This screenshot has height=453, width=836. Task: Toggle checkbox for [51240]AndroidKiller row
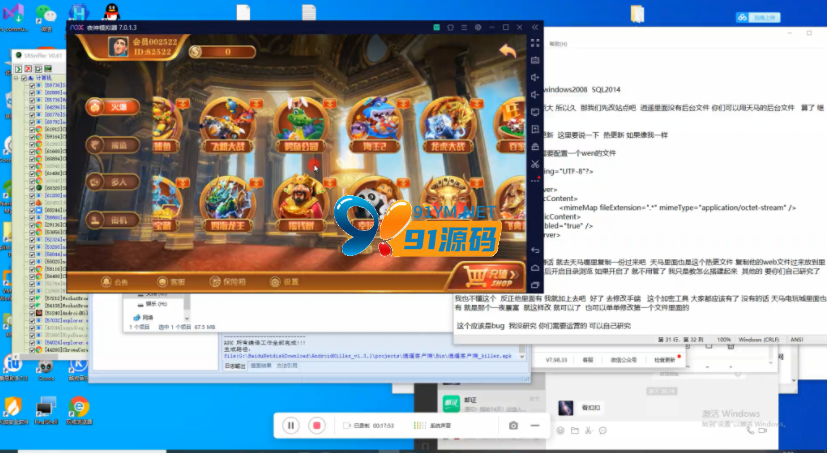[32, 313]
